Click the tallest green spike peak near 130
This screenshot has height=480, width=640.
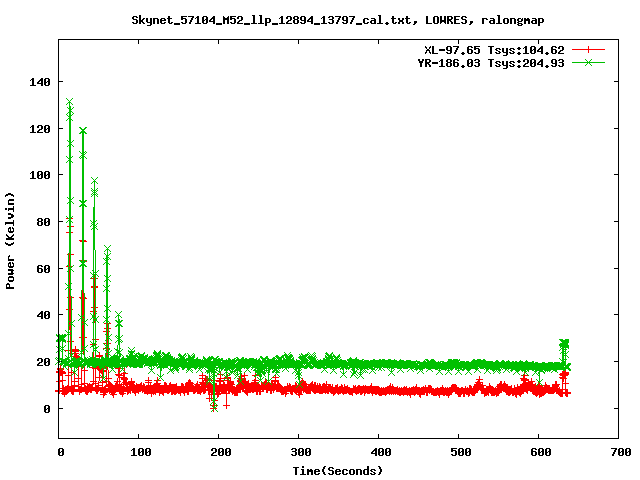pos(70,101)
